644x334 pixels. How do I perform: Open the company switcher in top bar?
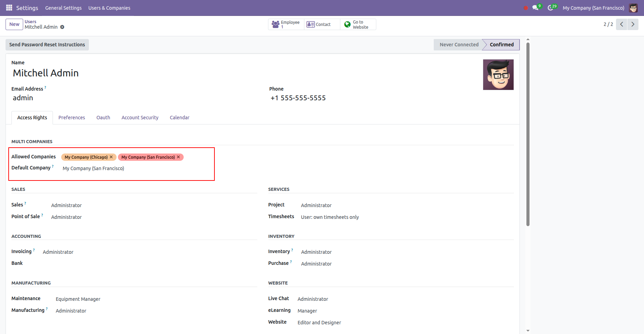pyautogui.click(x=593, y=8)
